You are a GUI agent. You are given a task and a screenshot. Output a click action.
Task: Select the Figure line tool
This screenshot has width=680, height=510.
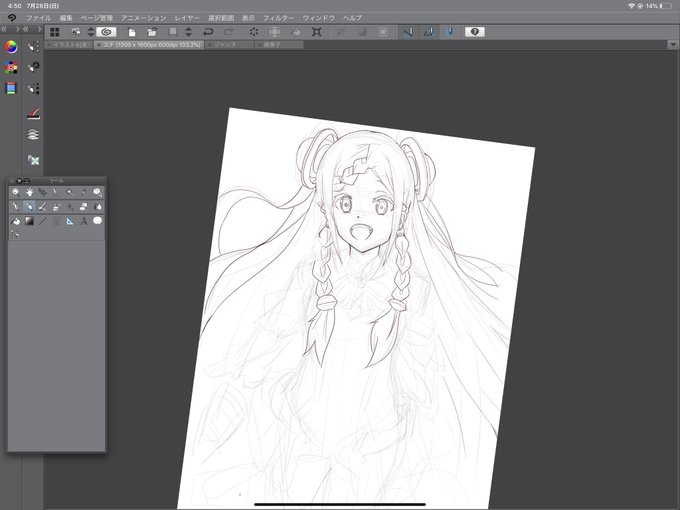(42, 221)
